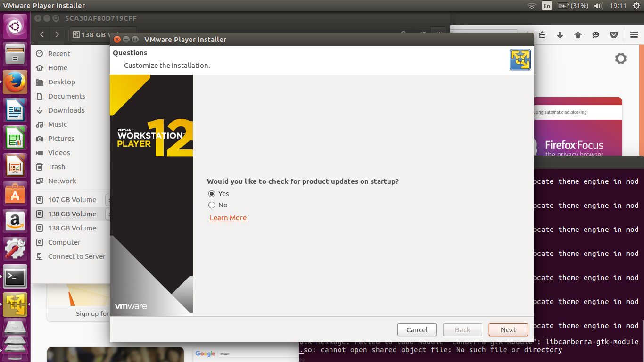Screen dimensions: 644x362
Task: Go back in the Files window
Action: (42, 34)
